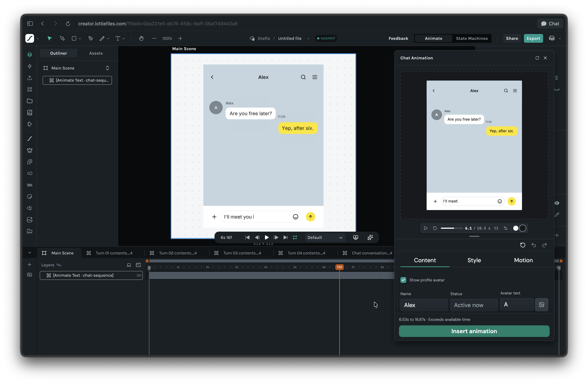Redo in the Chat Animation panel
Image resolution: width=588 pixels, height=384 pixels.
[545, 245]
